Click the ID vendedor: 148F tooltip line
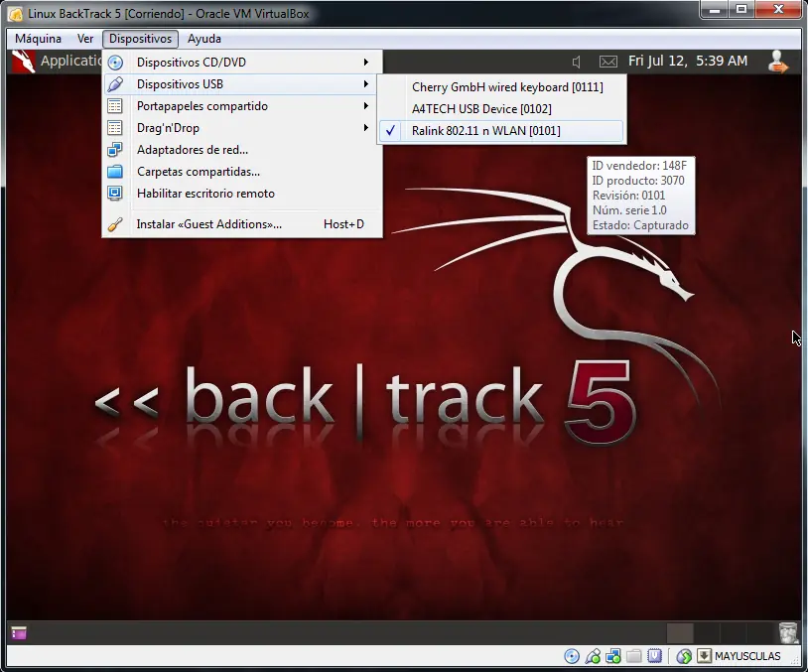The image size is (808, 672). pos(639,166)
